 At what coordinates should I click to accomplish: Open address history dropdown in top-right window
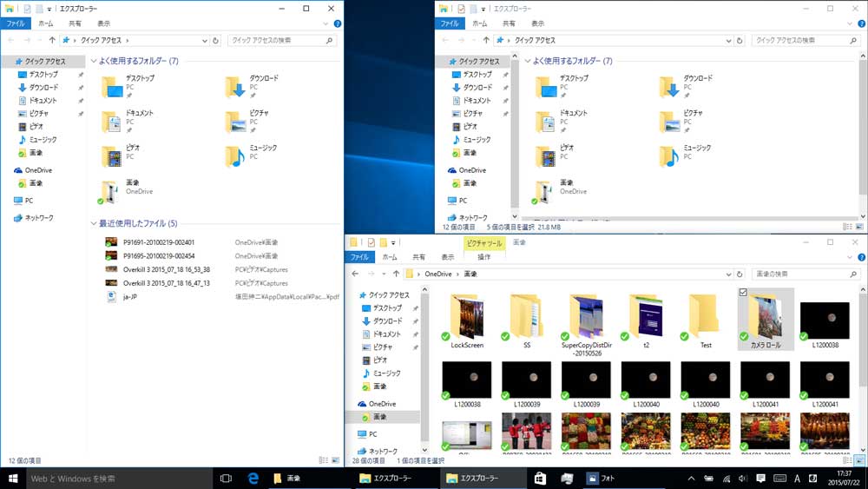(x=728, y=41)
